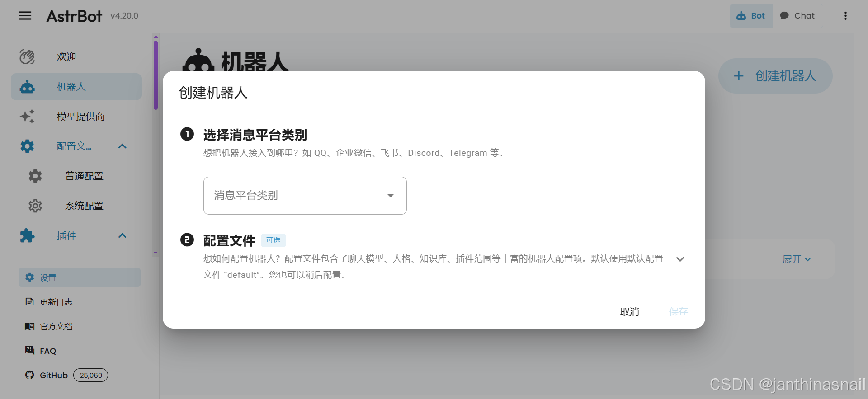Open 官方文档 link
This screenshot has width=868, height=399.
(x=56, y=326)
